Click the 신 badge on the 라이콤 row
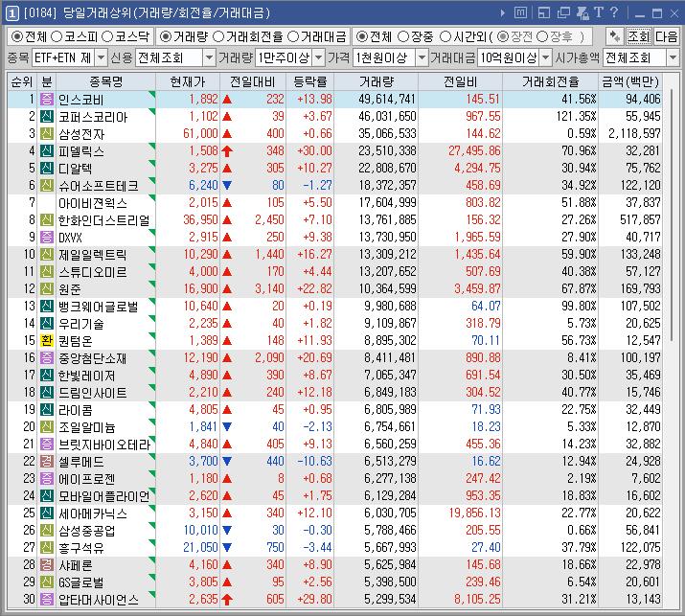 pos(47,410)
